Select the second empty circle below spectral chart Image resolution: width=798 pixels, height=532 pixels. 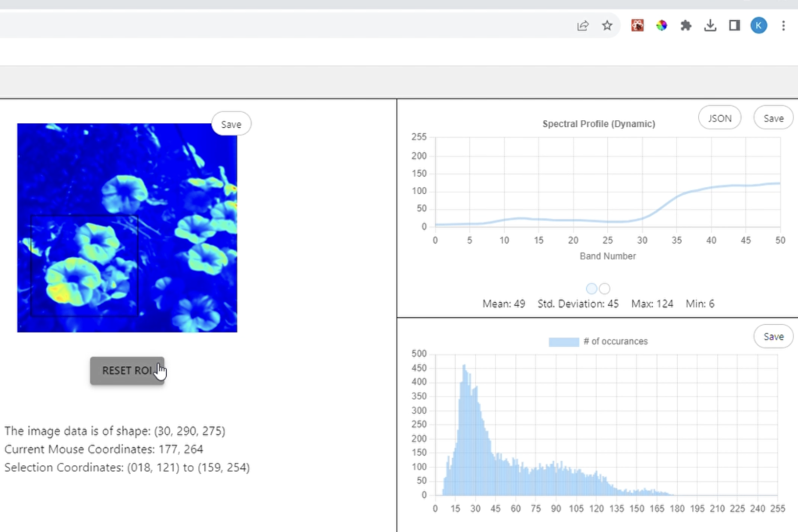tap(605, 289)
